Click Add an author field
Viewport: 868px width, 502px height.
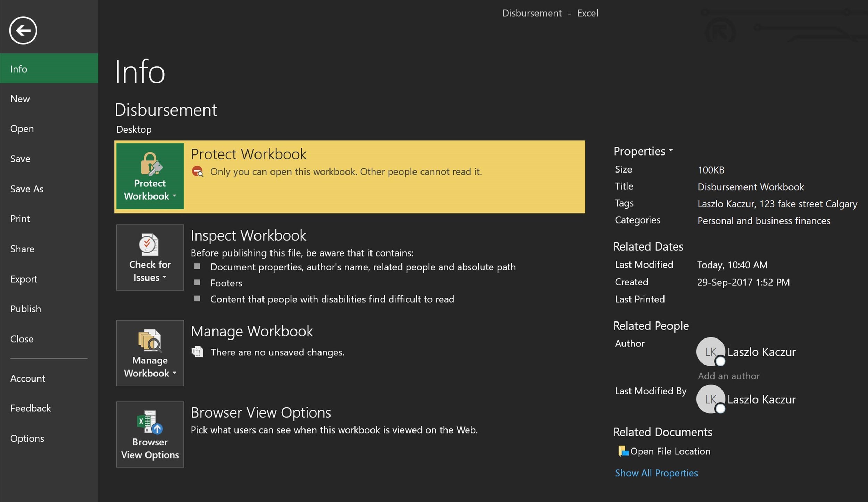729,376
